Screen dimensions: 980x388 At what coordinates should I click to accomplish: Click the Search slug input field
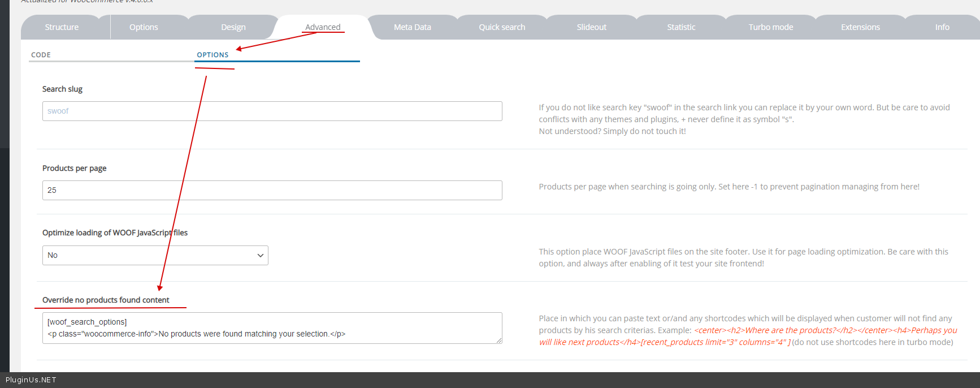click(x=272, y=111)
